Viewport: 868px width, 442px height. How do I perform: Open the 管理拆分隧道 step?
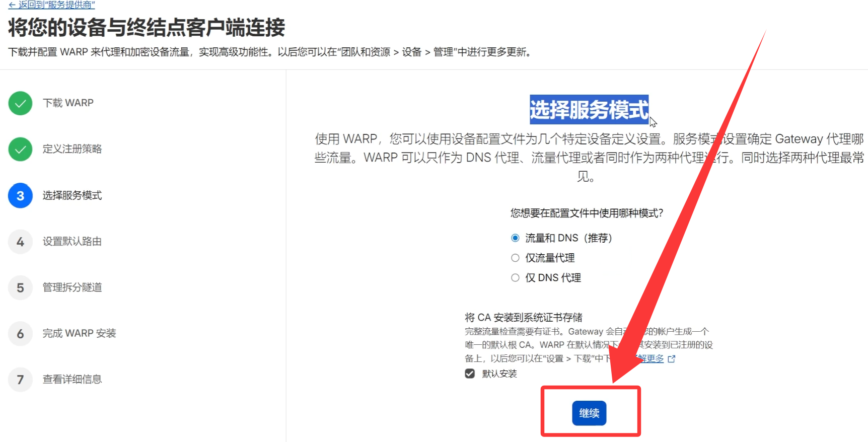click(72, 287)
